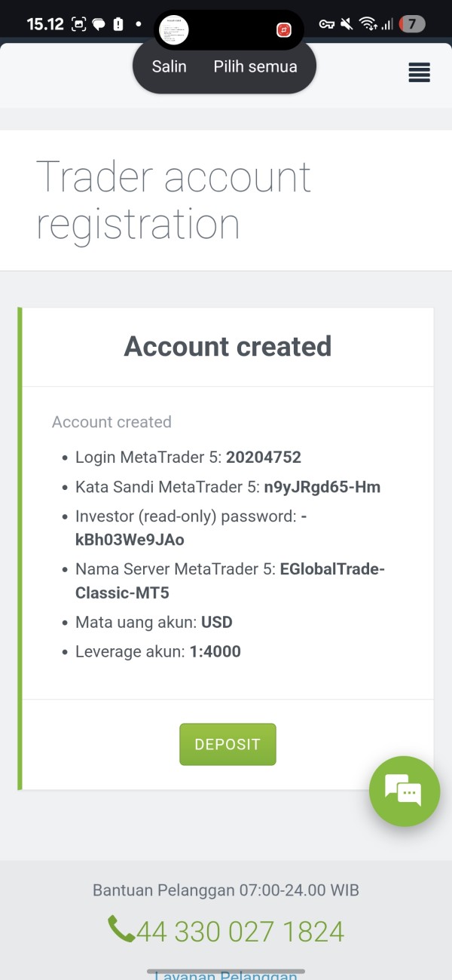Image resolution: width=452 pixels, height=980 pixels.
Task: Tap the MetaTrader 5 password n9yJRgd65-Hm
Action: (322, 487)
